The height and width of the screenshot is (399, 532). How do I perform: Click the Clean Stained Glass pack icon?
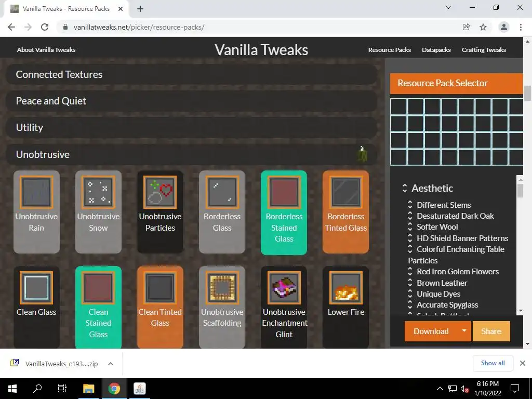(x=98, y=288)
